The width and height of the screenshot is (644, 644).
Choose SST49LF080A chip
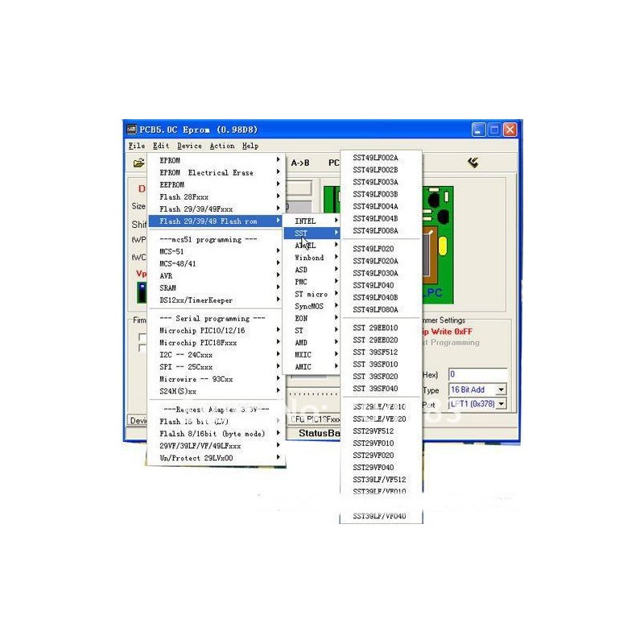(x=381, y=310)
